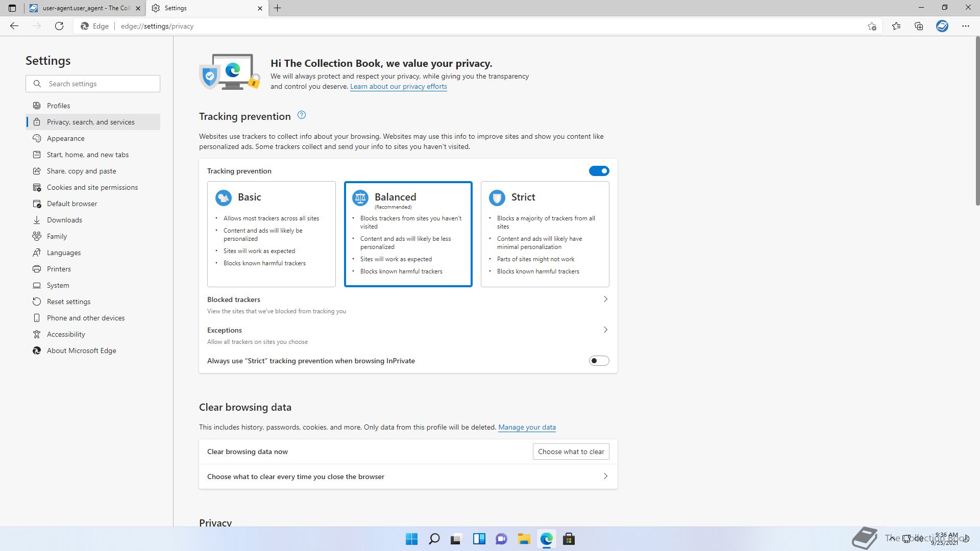This screenshot has height=551, width=980.
Task: Click the Accessibility sidebar icon
Action: click(x=37, y=334)
